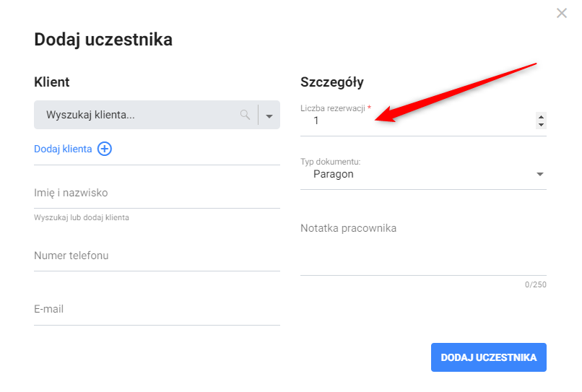This screenshot has height=392, width=582.
Task: Click the Szczegóły section heading
Action: (332, 82)
